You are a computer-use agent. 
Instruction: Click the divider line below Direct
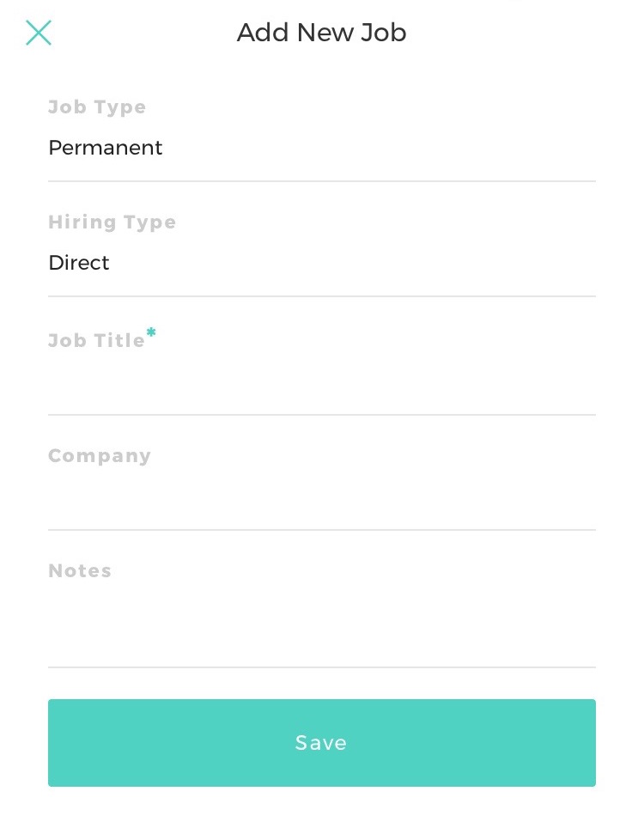321,296
